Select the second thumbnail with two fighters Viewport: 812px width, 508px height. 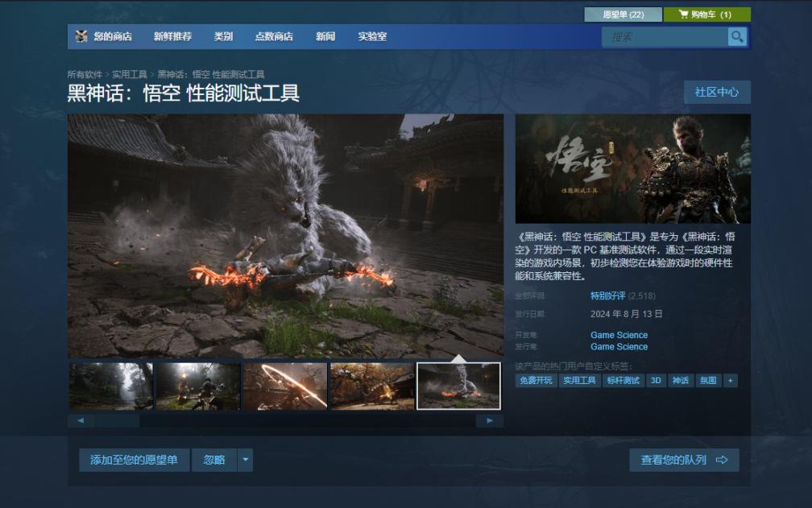[198, 386]
